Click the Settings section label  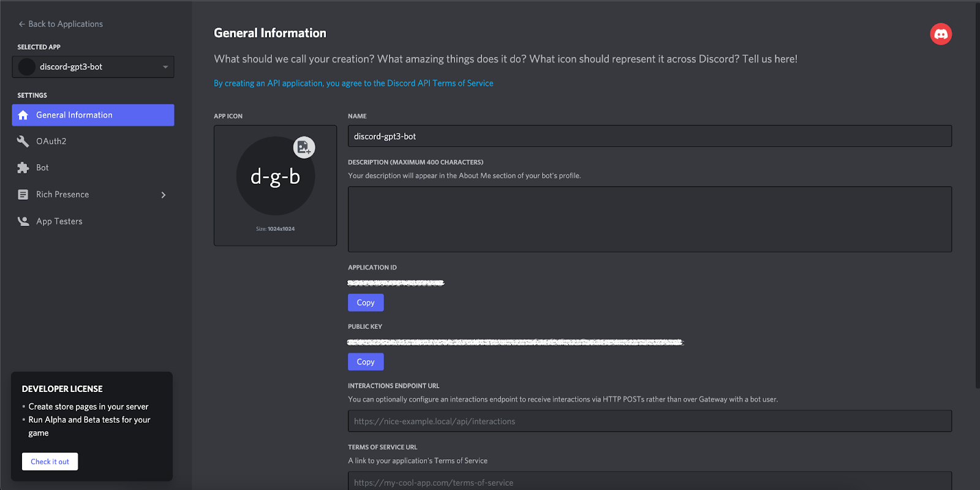(x=32, y=96)
